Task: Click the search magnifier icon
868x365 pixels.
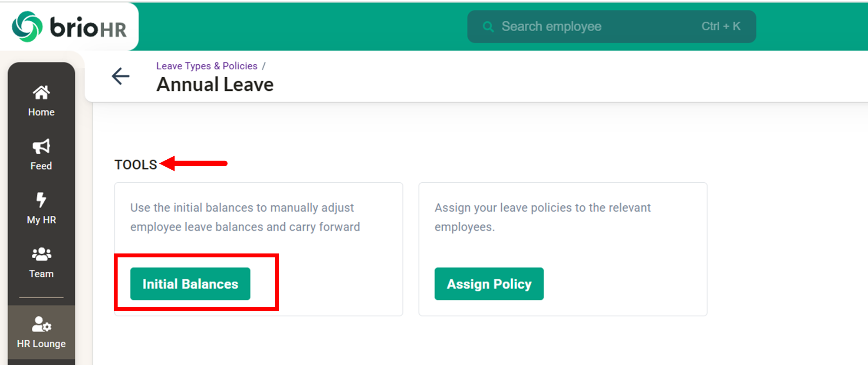Action: point(488,26)
